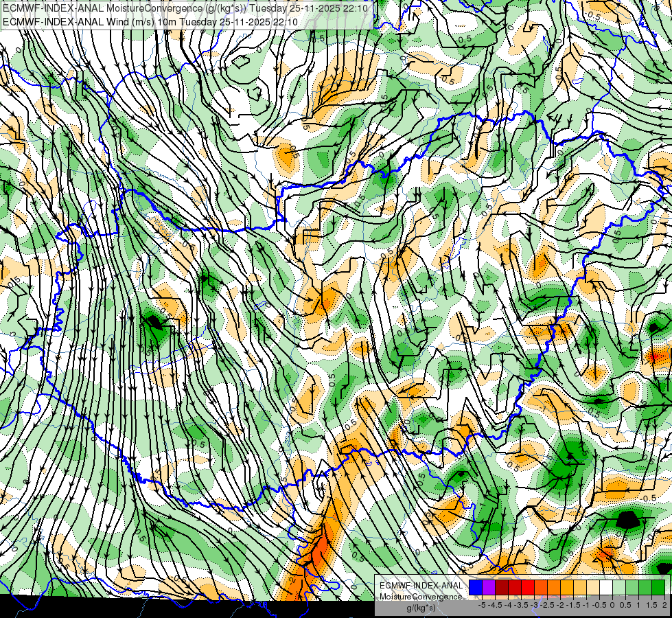
Task: Click the -3.5 tick label on the colorbar
Action: [521, 605]
